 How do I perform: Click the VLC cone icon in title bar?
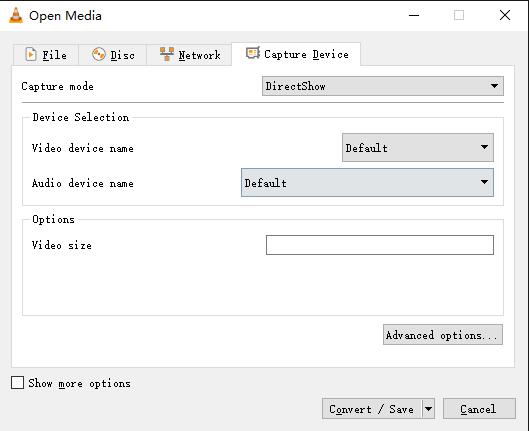tap(16, 15)
